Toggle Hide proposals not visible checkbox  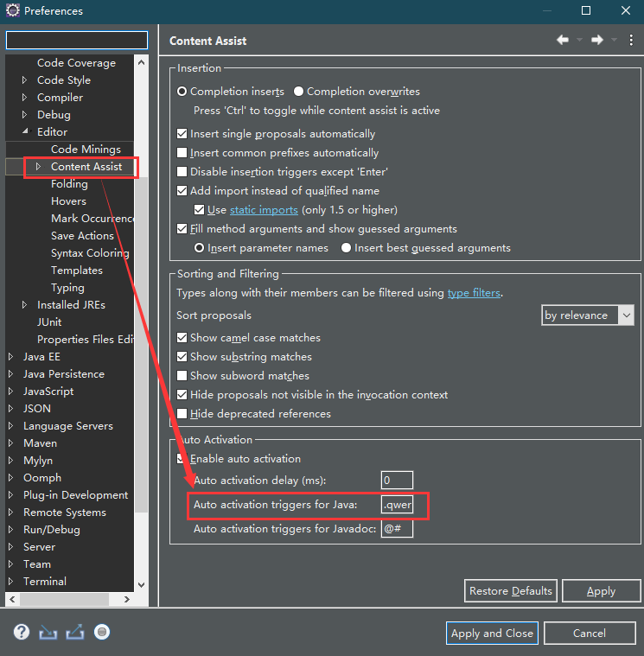pyautogui.click(x=182, y=394)
